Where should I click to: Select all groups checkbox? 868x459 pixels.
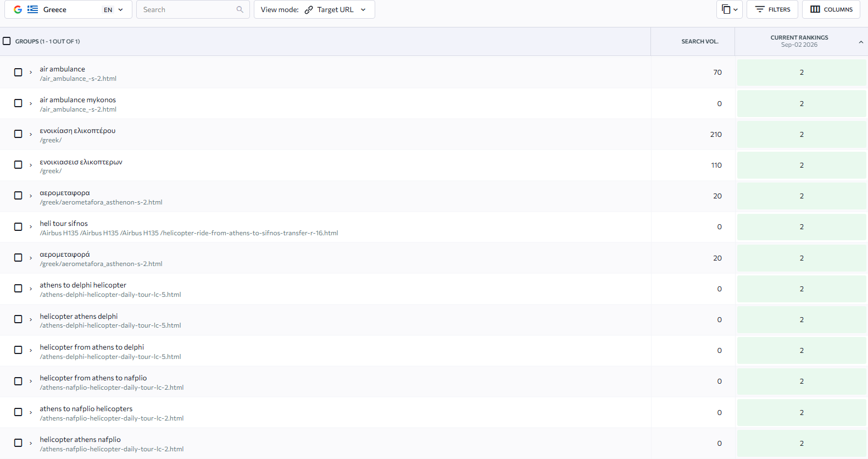(7, 41)
